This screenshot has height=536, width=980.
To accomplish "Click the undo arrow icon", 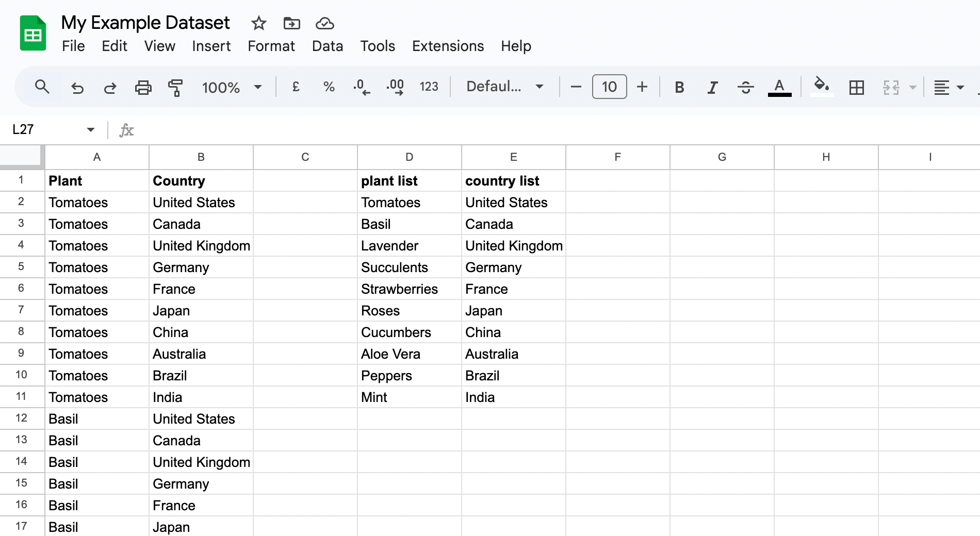I will click(x=77, y=87).
